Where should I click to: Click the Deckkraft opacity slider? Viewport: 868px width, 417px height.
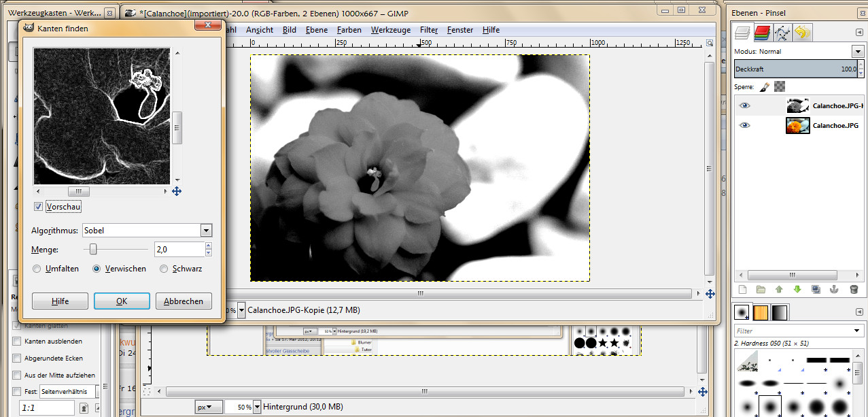797,69
